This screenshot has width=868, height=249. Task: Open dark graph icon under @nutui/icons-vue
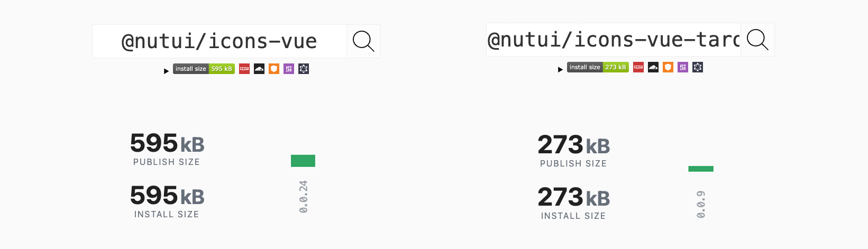[x=304, y=69]
